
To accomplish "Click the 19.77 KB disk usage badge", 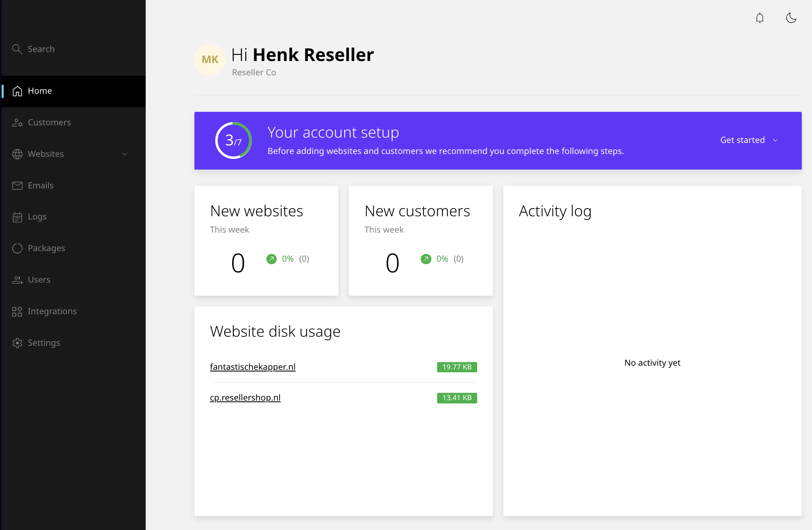I will pos(457,367).
